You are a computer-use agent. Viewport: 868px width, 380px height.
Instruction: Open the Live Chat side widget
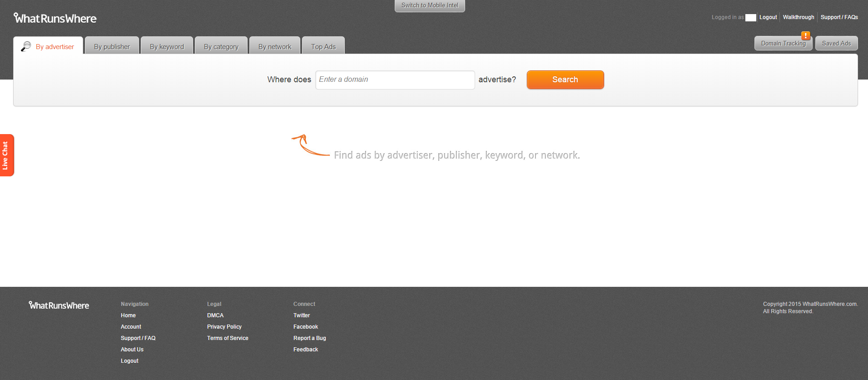(x=7, y=155)
